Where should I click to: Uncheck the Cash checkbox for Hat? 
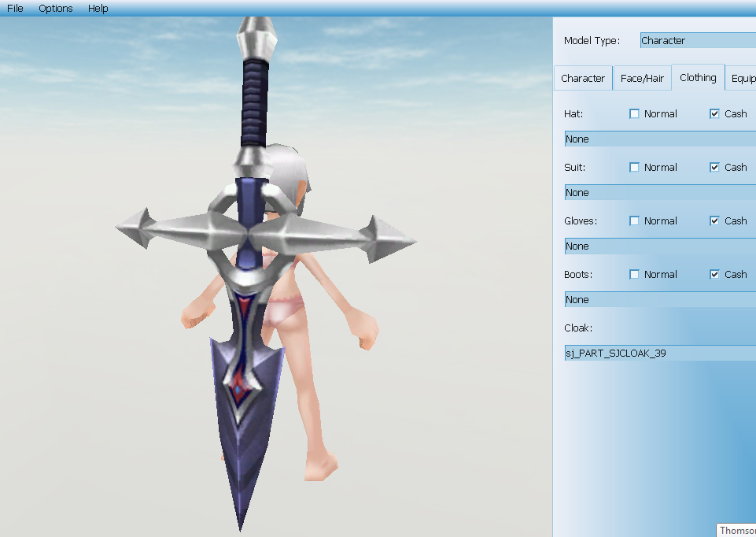point(714,113)
